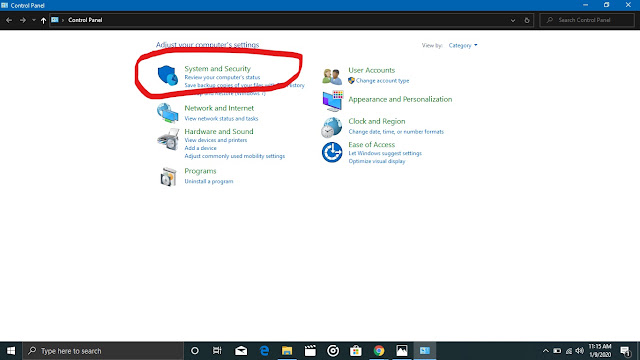Click the Add a device link
640x360 pixels.
point(200,148)
